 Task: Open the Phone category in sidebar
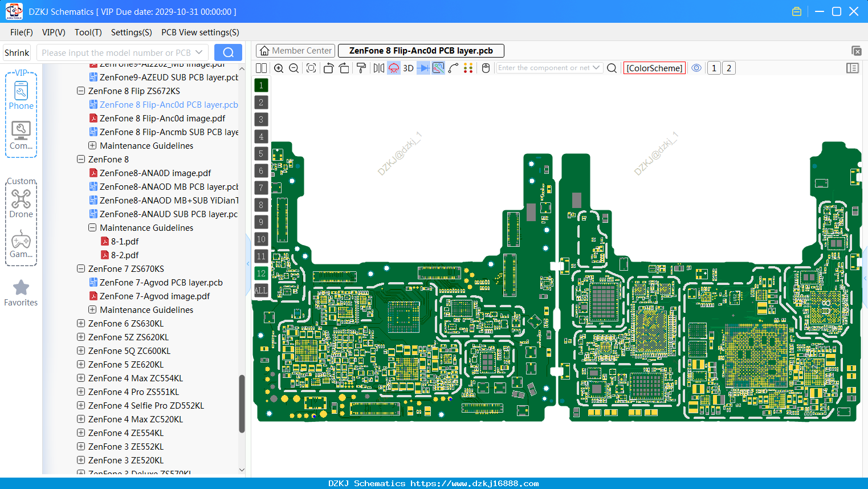(21, 95)
